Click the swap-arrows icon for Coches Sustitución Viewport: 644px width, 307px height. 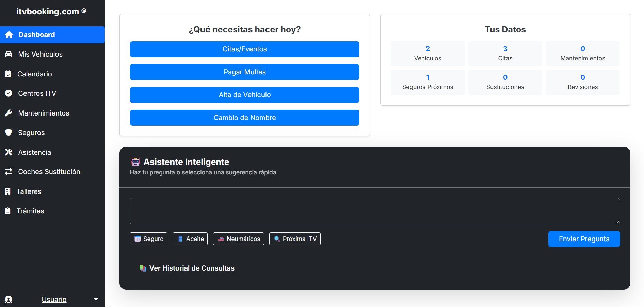point(9,172)
